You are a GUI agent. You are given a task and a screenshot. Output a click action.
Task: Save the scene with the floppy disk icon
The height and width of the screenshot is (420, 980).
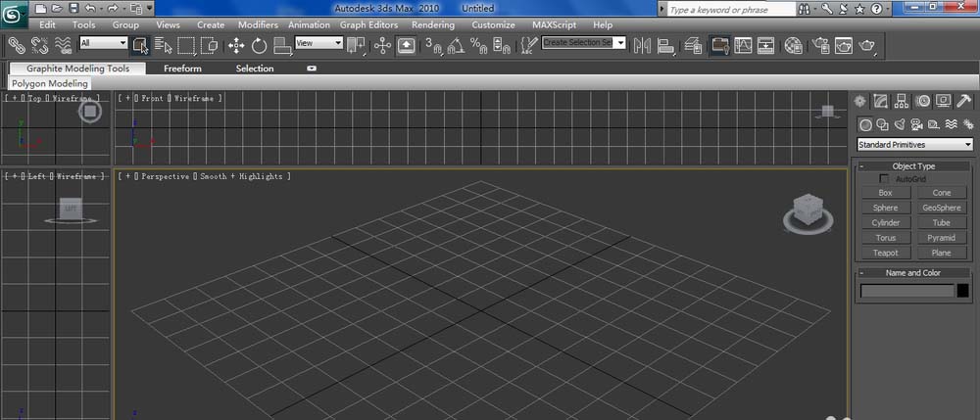[x=73, y=9]
